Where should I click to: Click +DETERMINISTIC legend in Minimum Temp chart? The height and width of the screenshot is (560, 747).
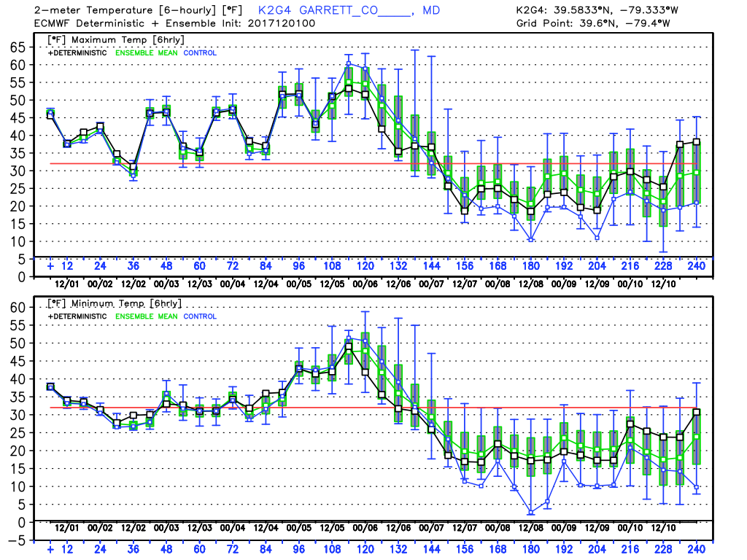pyautogui.click(x=77, y=316)
